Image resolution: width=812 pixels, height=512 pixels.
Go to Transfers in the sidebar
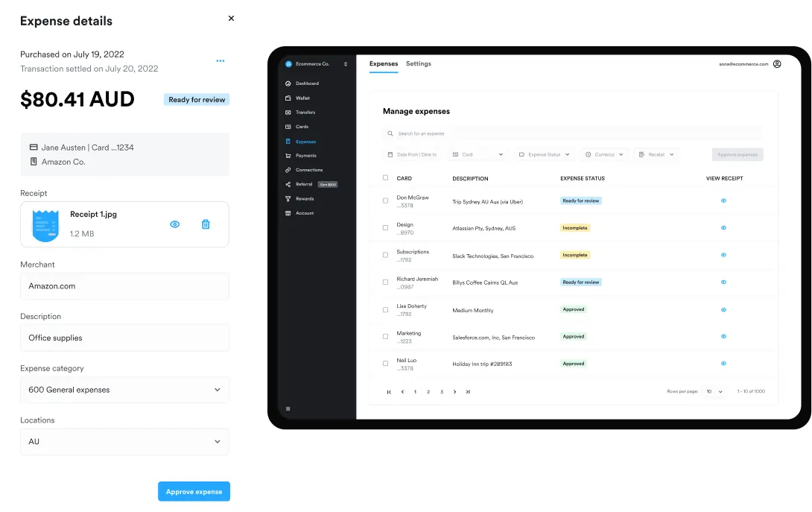point(305,113)
